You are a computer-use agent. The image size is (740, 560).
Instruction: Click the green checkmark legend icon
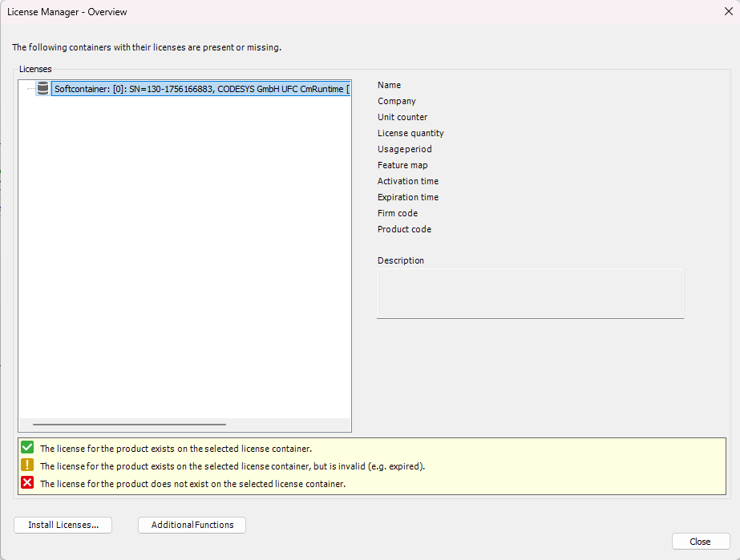pyautogui.click(x=27, y=448)
